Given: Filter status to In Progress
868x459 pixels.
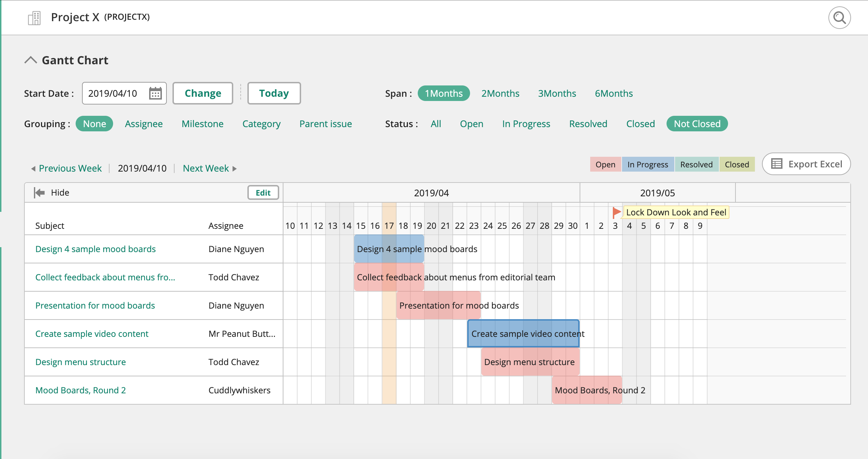Looking at the screenshot, I should pyautogui.click(x=526, y=124).
